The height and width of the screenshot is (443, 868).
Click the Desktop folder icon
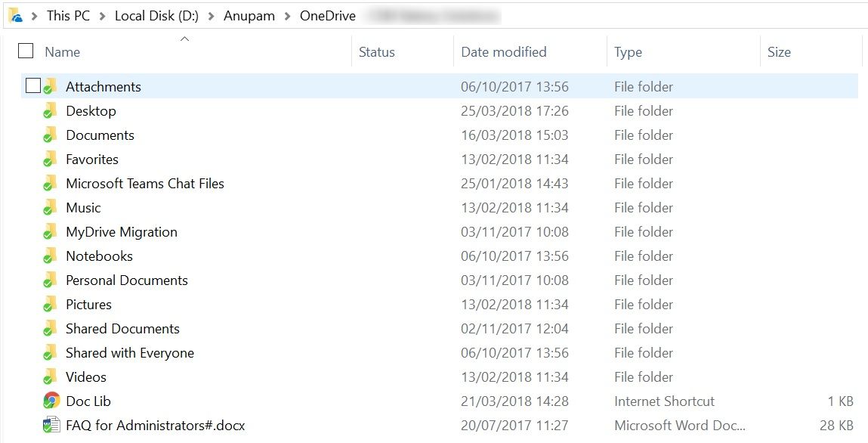pos(51,110)
